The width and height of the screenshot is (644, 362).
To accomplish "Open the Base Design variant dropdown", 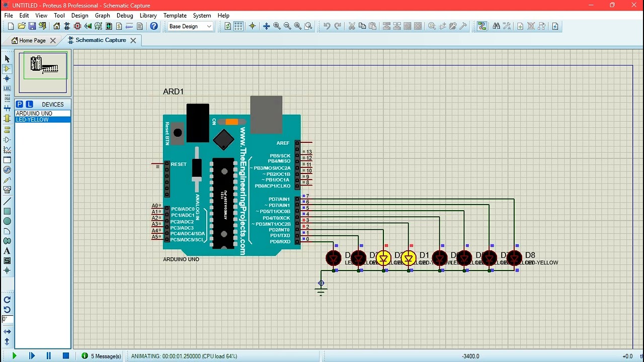I will [x=190, y=26].
